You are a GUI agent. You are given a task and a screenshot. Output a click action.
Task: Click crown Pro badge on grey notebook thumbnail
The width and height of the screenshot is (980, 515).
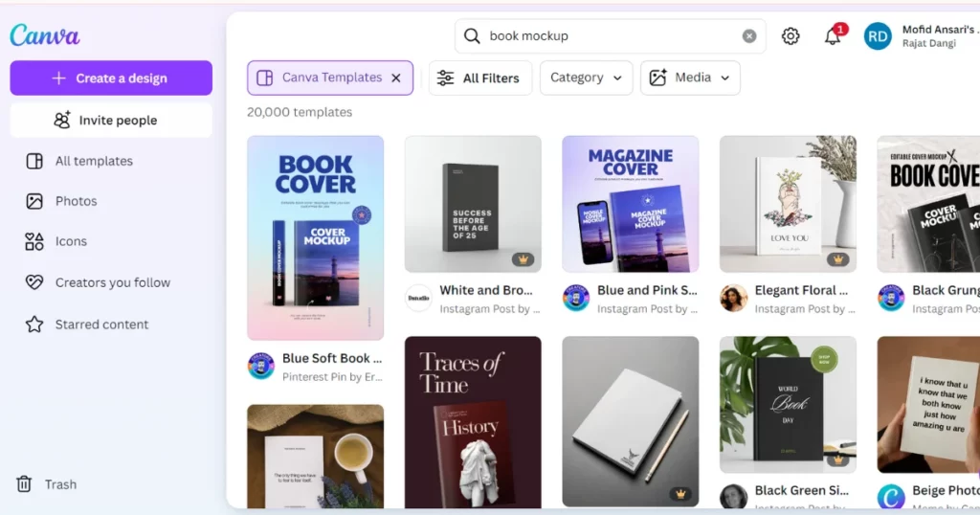(680, 494)
